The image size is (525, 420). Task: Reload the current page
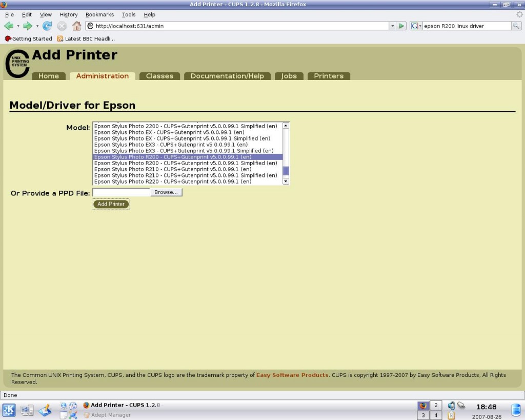click(47, 26)
